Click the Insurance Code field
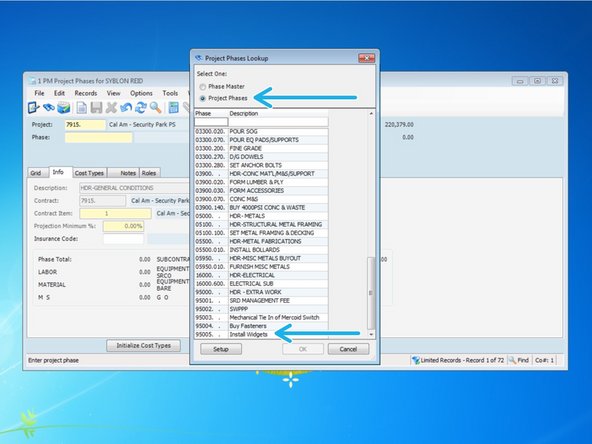Viewport: 592px width, 444px height. (x=123, y=239)
